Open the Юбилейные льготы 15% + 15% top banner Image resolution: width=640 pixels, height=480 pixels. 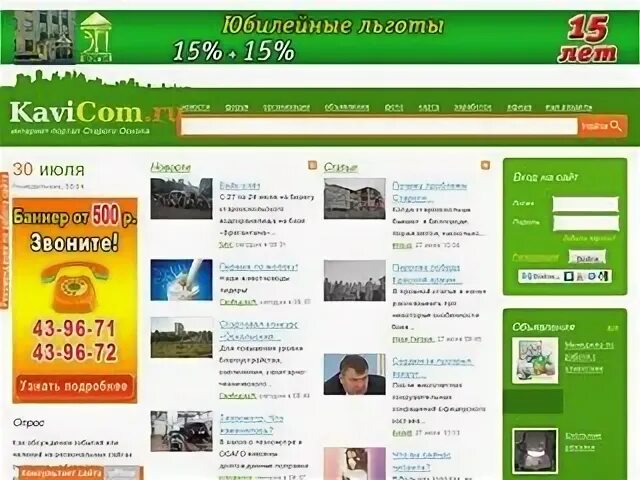point(320,38)
